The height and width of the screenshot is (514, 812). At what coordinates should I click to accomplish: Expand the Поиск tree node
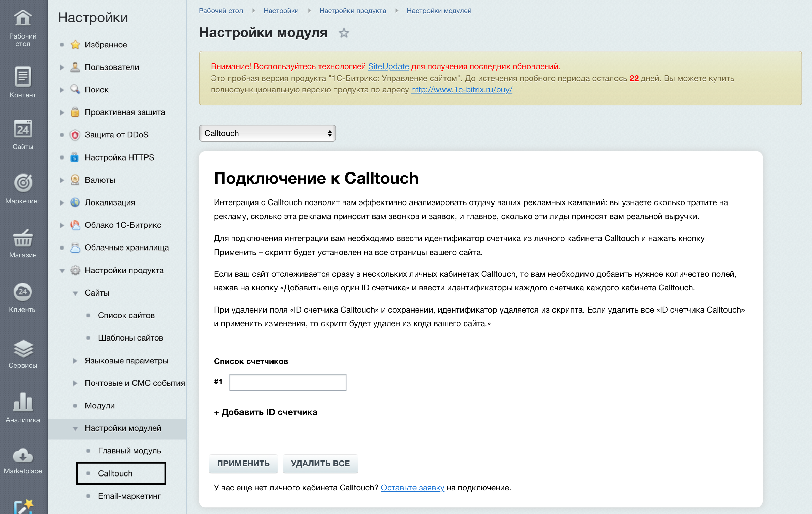click(x=62, y=90)
